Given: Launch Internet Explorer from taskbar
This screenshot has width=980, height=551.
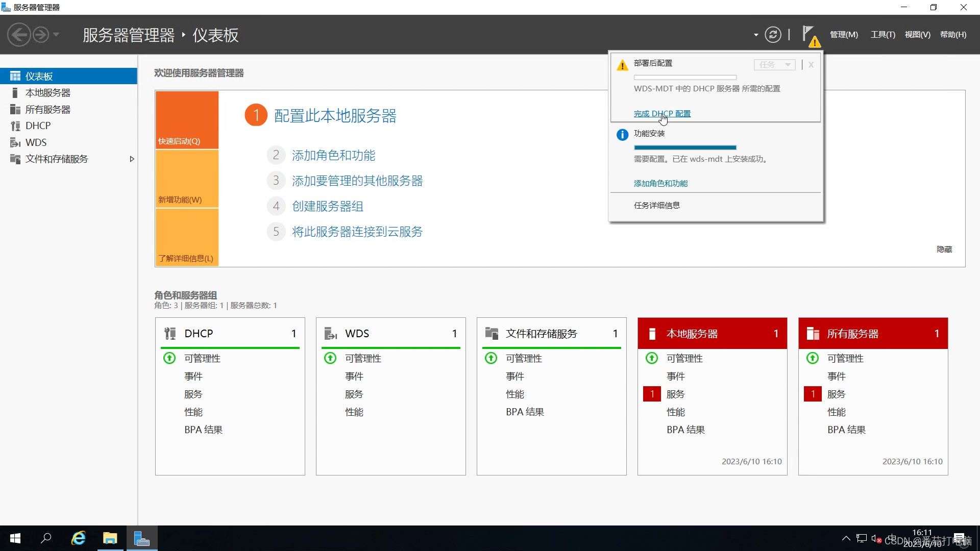Looking at the screenshot, I should click(x=78, y=538).
